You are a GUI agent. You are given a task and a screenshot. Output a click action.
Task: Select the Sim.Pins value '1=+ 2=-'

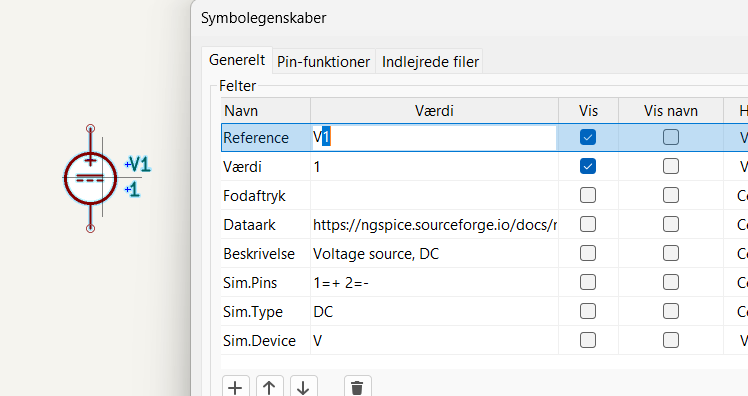click(434, 282)
